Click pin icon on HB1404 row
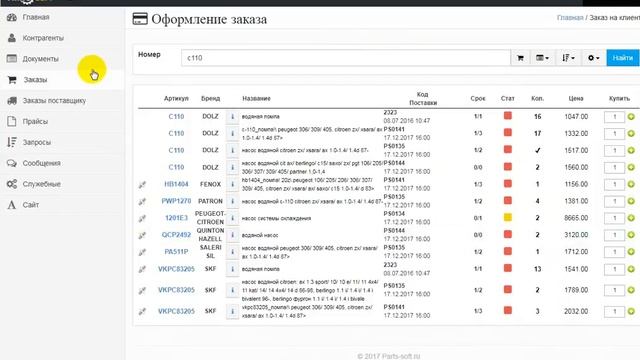Image resolution: width=640 pixels, height=360 pixels. (x=142, y=185)
